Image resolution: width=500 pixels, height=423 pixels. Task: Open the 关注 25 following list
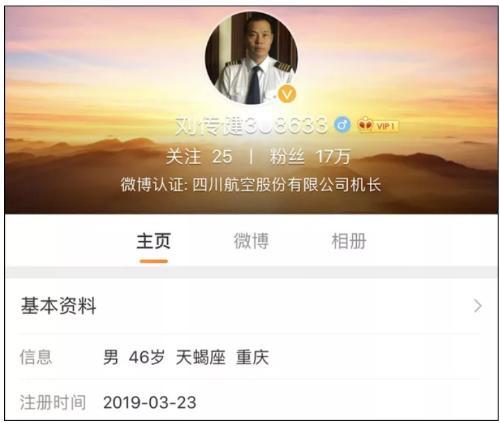[x=199, y=156]
